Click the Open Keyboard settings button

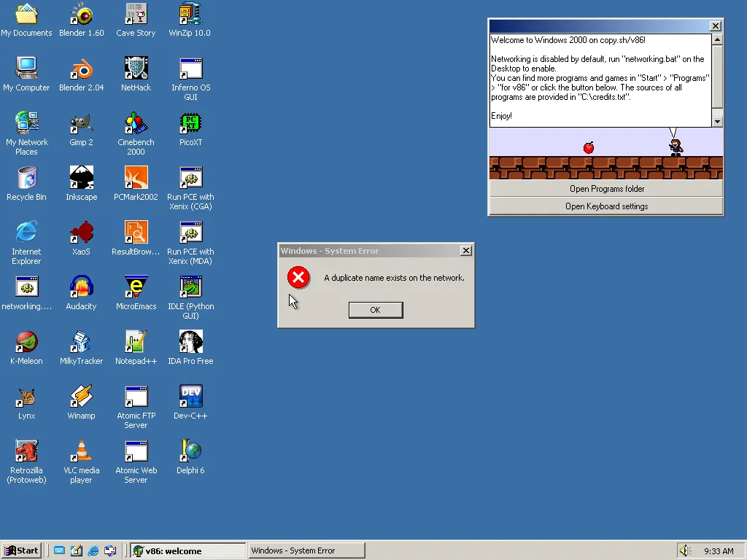click(x=606, y=206)
